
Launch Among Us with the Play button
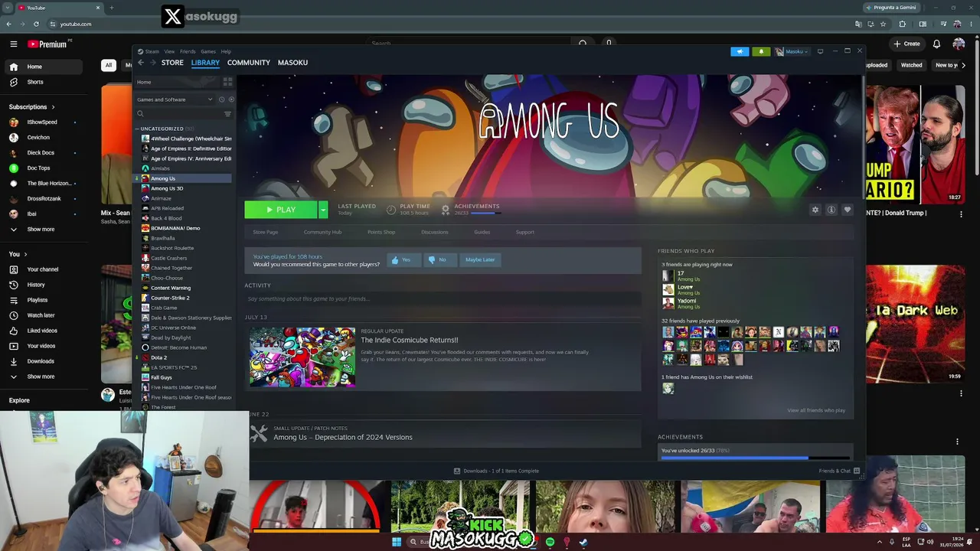(x=281, y=210)
